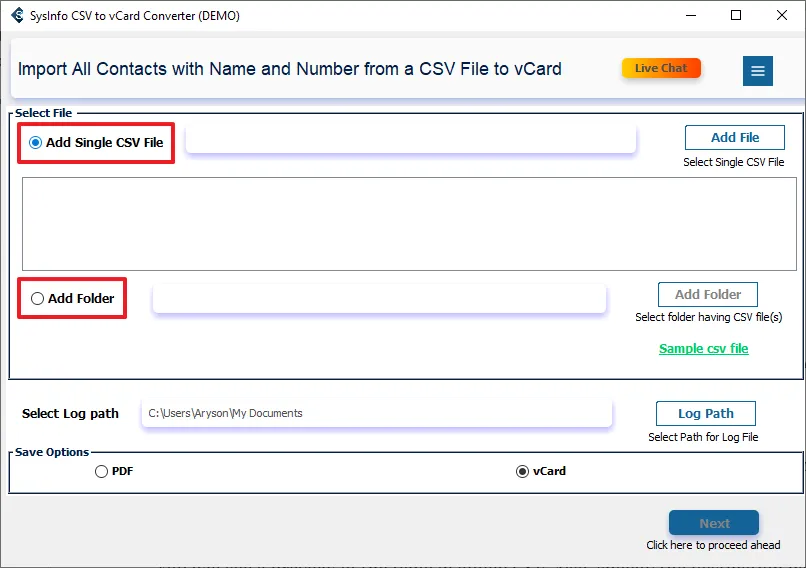Click the Log Path button
The width and height of the screenshot is (806, 568).
pyautogui.click(x=706, y=413)
